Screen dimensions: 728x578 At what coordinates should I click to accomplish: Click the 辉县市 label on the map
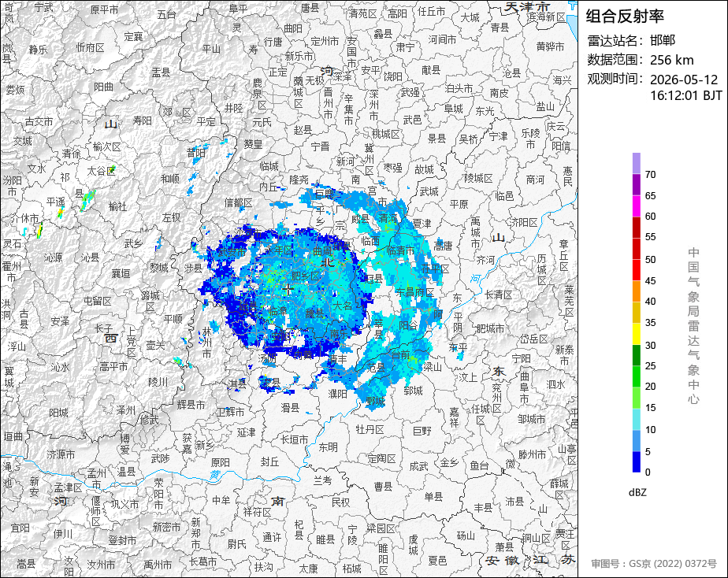pyautogui.click(x=191, y=405)
